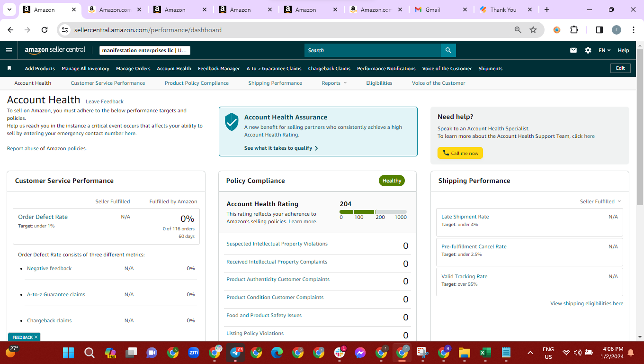Click the Report abuse link

click(x=23, y=148)
